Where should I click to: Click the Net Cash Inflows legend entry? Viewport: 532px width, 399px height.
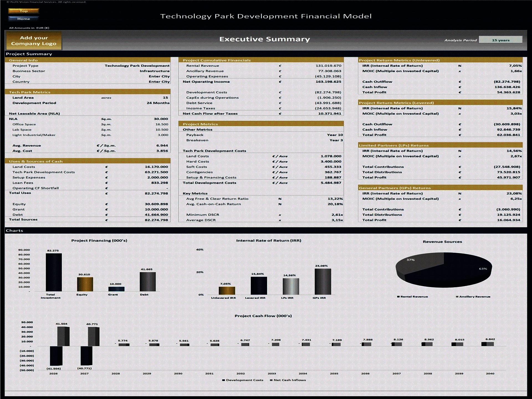pos(289,380)
